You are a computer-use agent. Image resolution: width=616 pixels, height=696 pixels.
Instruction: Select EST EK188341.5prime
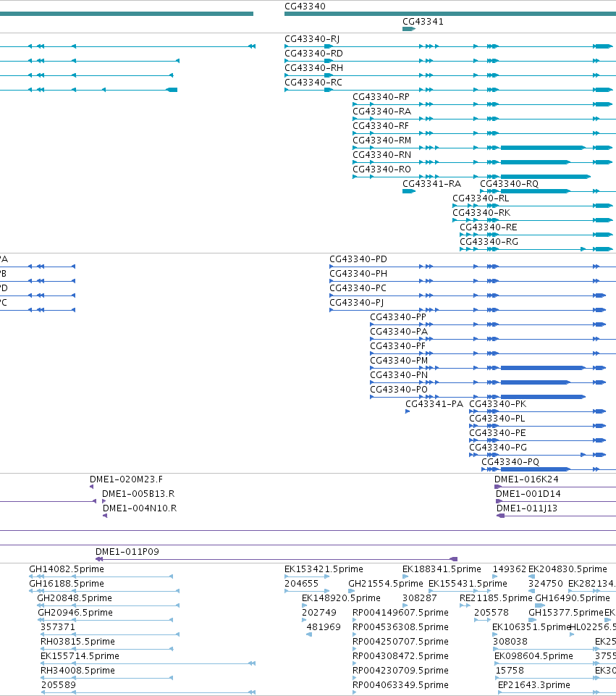coord(442,569)
